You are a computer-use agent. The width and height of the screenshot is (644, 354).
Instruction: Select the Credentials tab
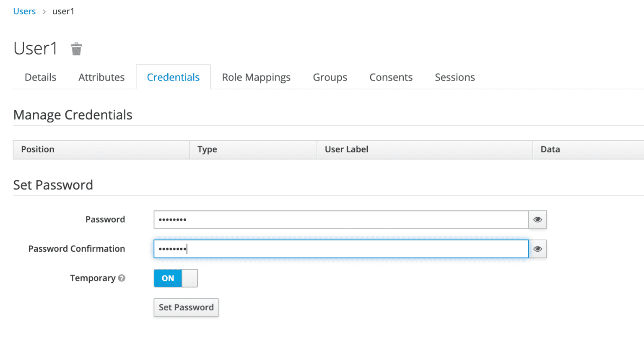(173, 77)
